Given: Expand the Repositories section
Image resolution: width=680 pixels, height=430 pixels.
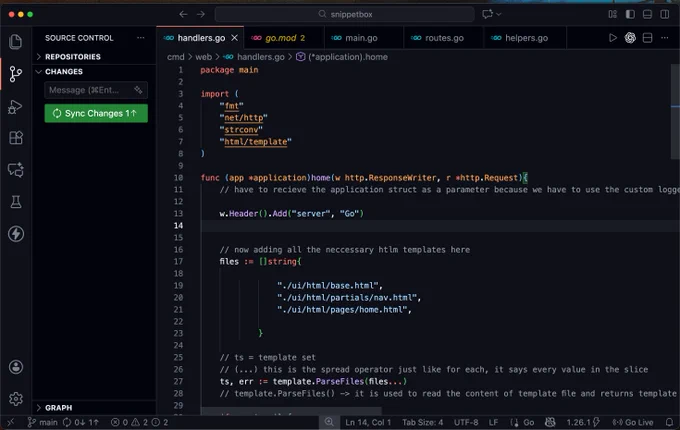Looking at the screenshot, I should [94, 57].
